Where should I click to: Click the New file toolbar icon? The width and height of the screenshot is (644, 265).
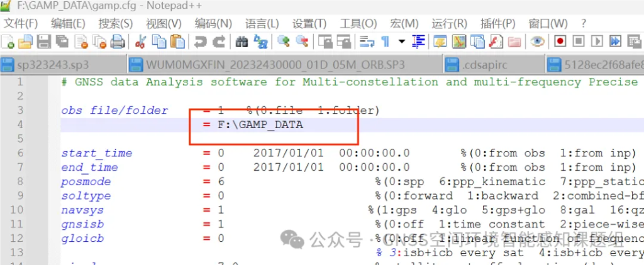tap(8, 42)
